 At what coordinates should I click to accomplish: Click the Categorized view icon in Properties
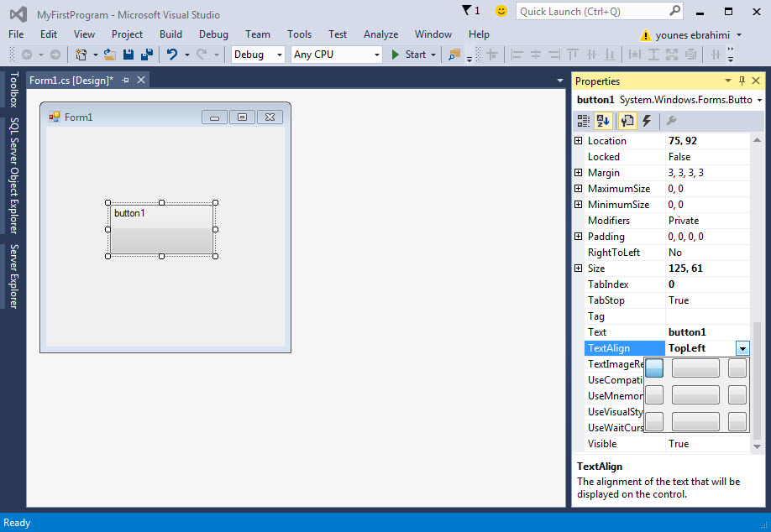[584, 121]
